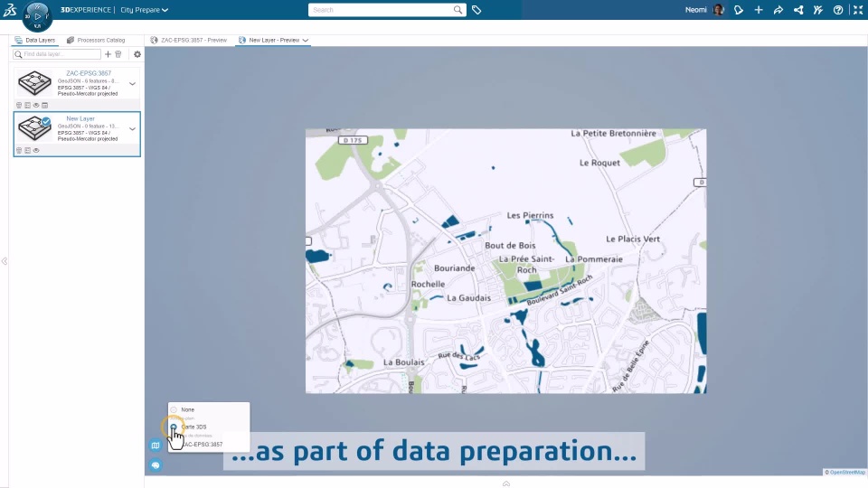Add a new data layer with plus icon
Image resolution: width=868 pixels, height=488 pixels.
108,54
